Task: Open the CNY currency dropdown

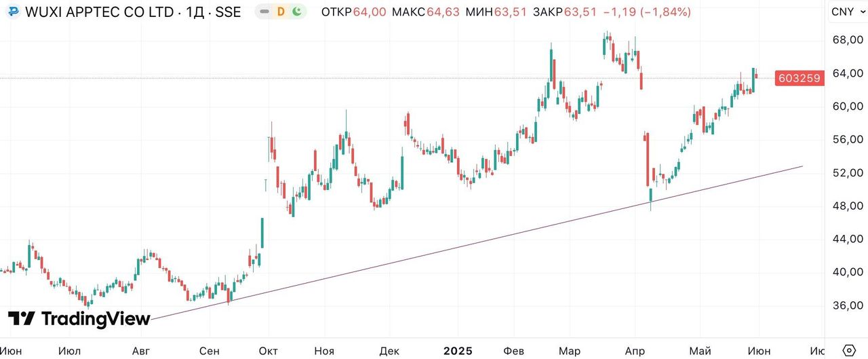Action: click(x=847, y=12)
